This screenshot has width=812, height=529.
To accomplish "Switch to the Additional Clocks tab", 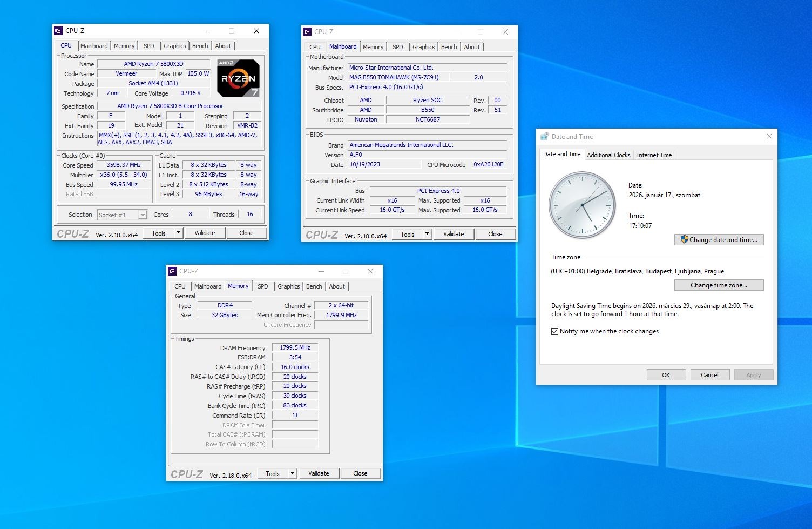I will [x=608, y=155].
